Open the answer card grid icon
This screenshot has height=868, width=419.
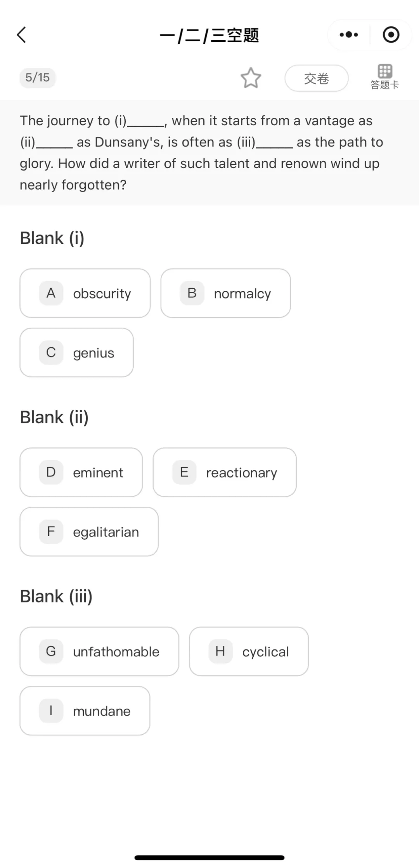(x=384, y=71)
